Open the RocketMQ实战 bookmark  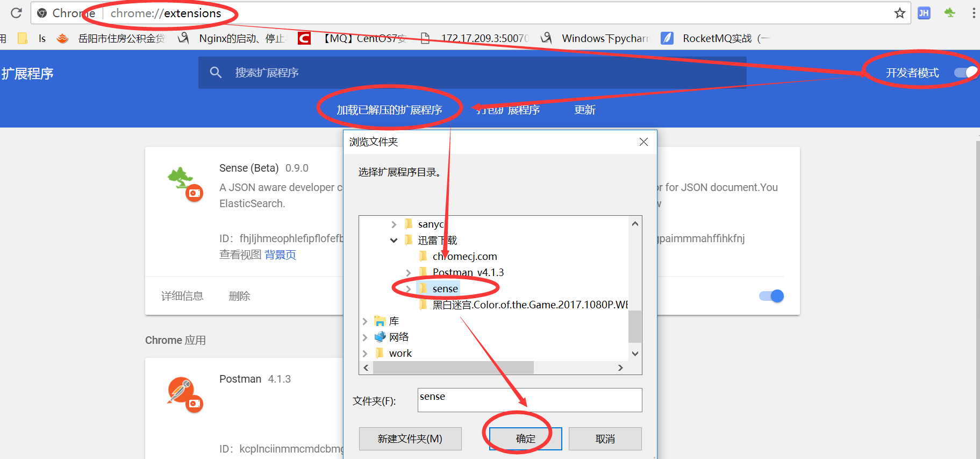tap(716, 38)
